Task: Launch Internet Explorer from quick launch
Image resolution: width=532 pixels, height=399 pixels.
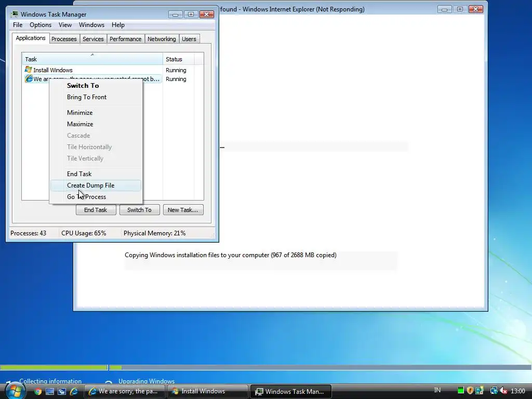Action: click(74, 391)
